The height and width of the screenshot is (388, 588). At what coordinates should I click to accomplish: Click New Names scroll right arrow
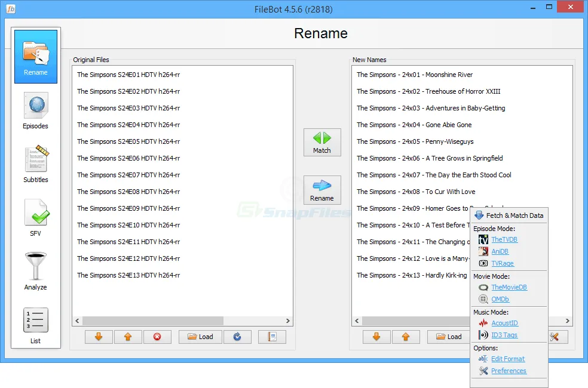(x=567, y=321)
